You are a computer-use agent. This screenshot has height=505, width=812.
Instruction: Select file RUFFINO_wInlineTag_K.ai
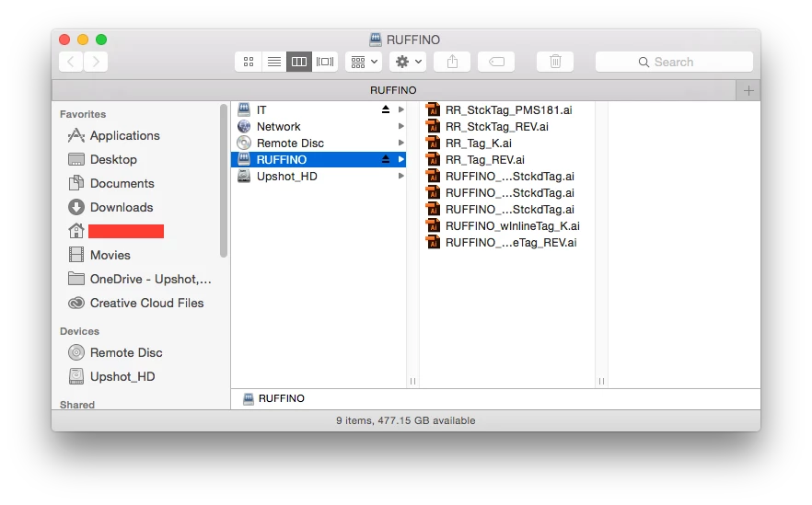point(512,225)
